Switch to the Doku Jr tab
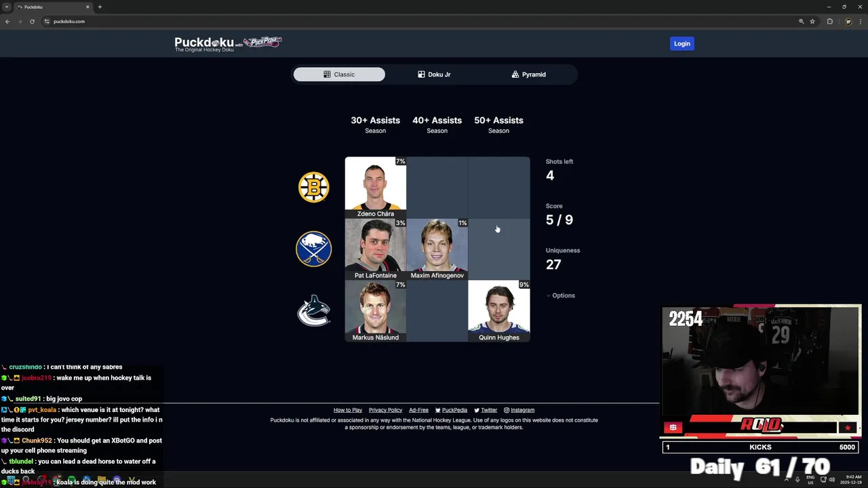The height and width of the screenshot is (488, 868). click(x=434, y=75)
